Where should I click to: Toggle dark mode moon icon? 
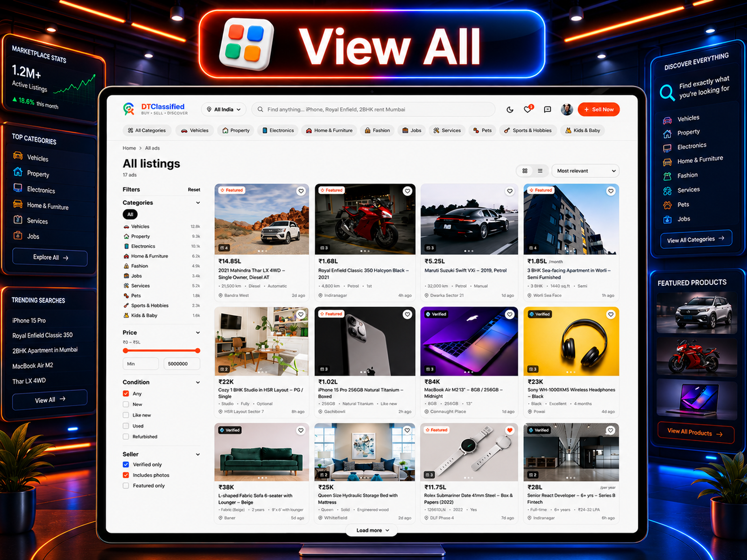(x=510, y=110)
